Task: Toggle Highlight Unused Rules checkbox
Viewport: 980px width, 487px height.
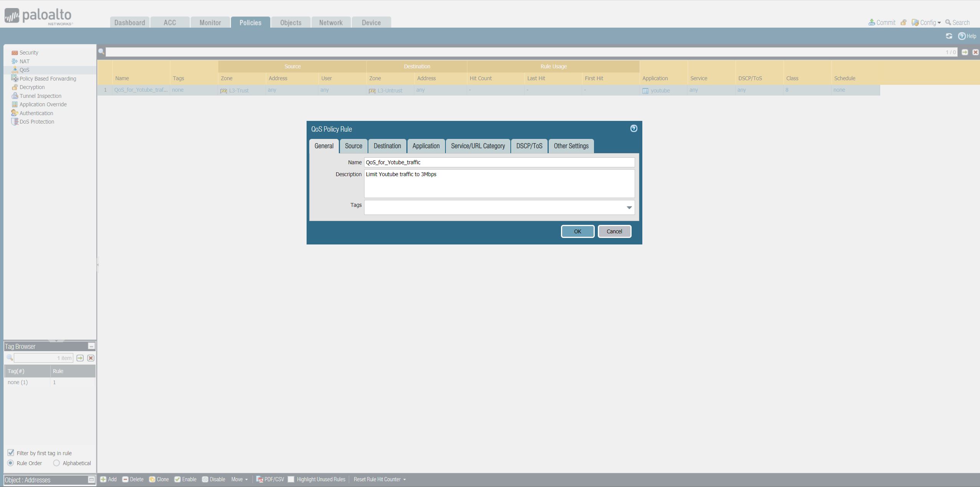Action: 291,479
